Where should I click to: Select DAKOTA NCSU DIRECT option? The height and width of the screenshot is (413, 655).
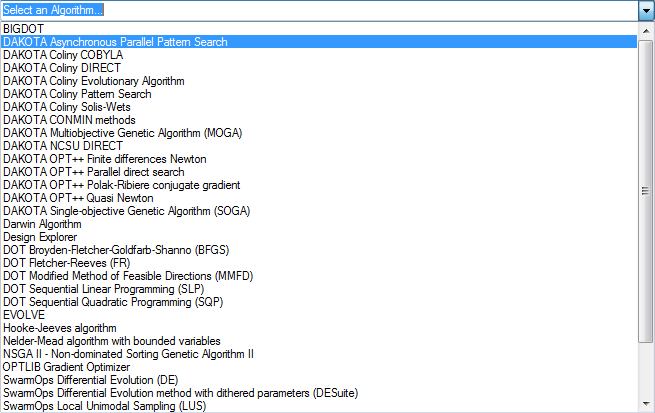coord(63,146)
